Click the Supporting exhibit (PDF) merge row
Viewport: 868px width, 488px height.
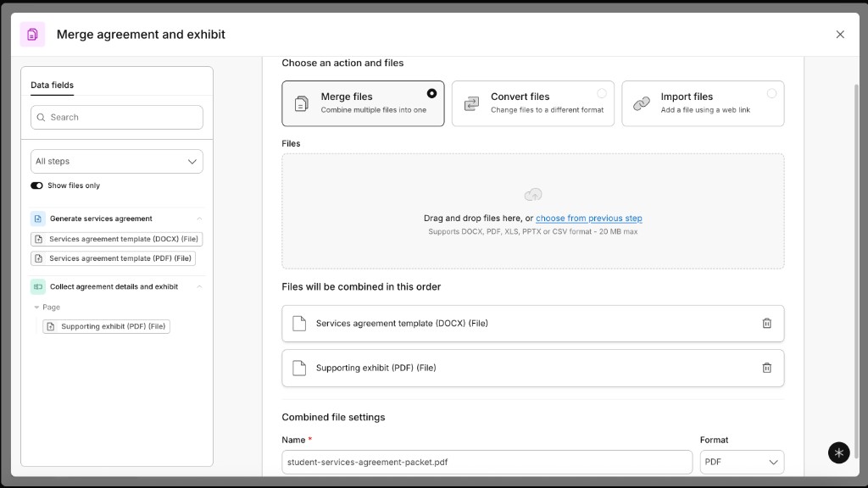pos(533,368)
